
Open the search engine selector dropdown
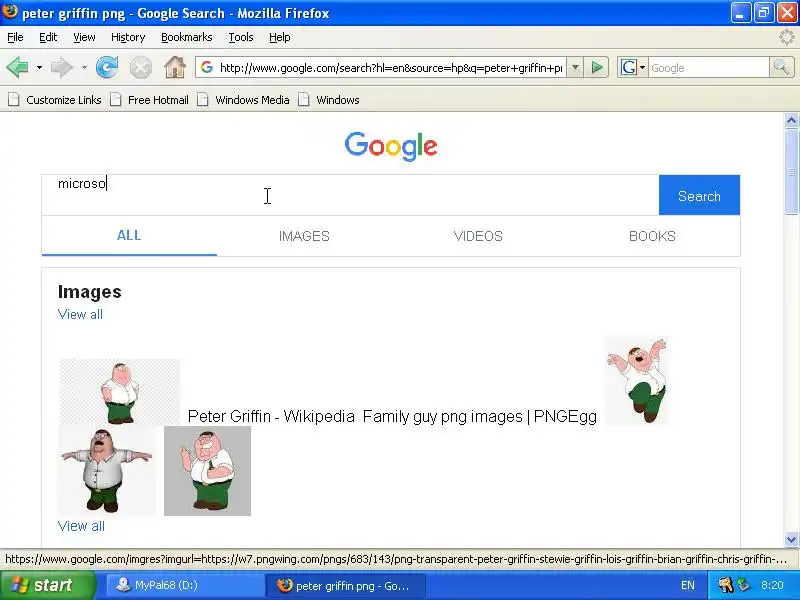[642, 67]
